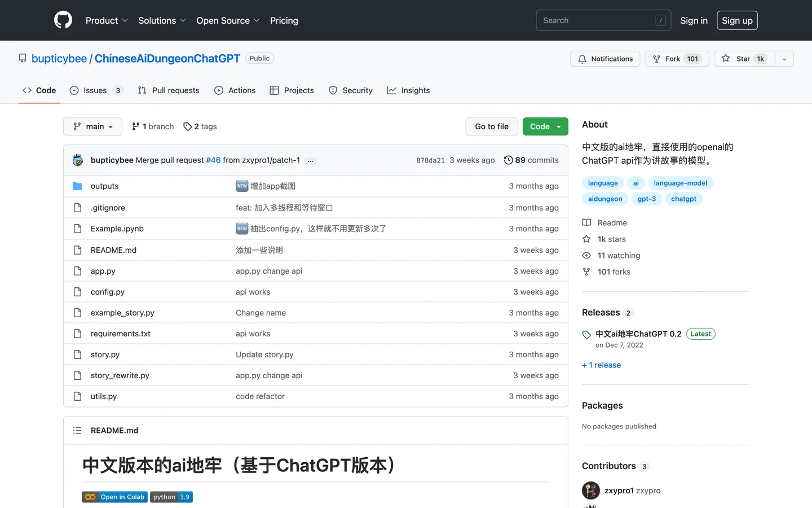Click the chatgpt topic tag
Viewport: 812px width, 508px height.
(683, 199)
